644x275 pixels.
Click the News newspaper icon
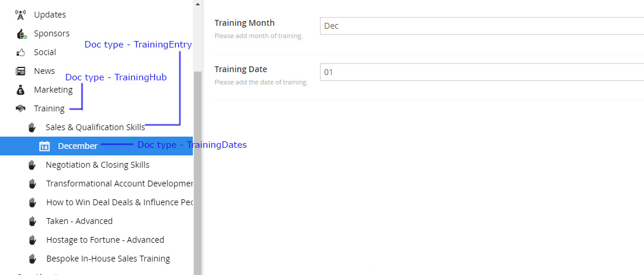click(21, 71)
